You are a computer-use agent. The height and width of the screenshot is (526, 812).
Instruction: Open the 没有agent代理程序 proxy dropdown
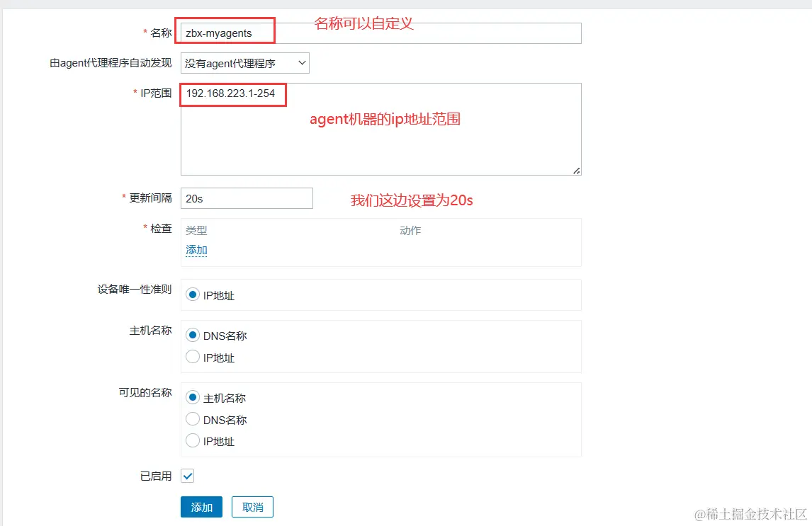[245, 63]
